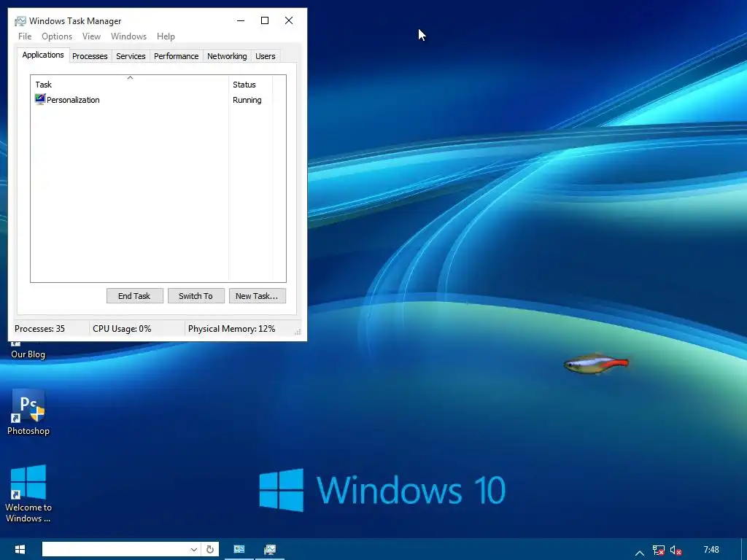Expand the taskbar address dropdown arrow
This screenshot has width=747, height=560.
coord(194,550)
